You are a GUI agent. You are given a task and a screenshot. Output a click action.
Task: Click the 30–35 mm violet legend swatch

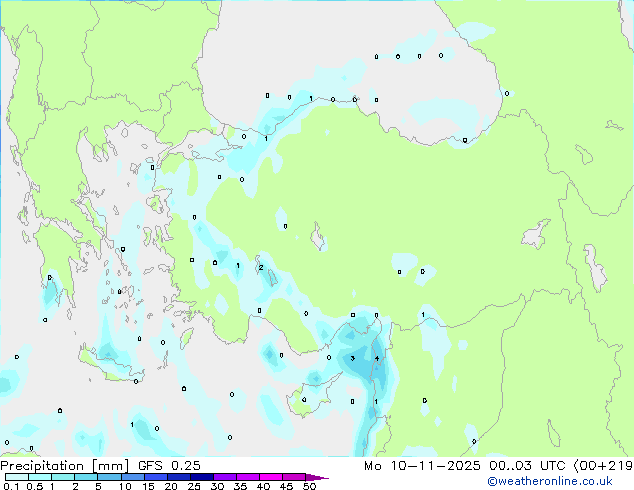tap(225, 477)
